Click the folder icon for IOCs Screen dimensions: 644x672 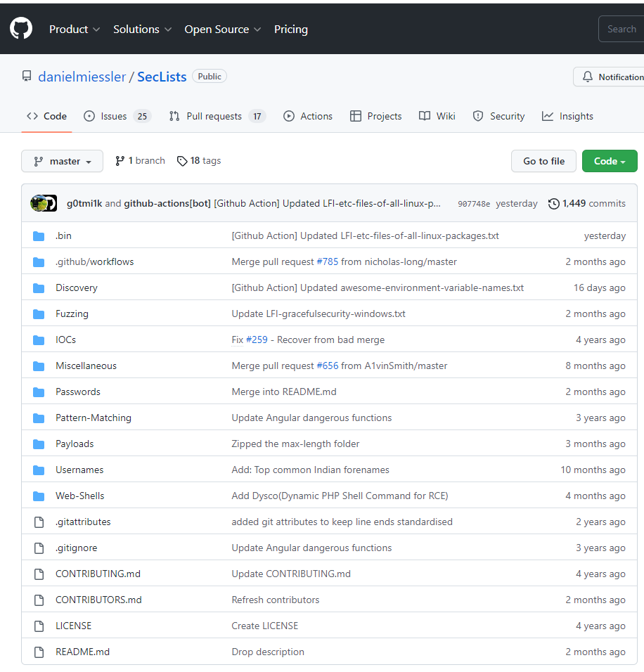(39, 340)
